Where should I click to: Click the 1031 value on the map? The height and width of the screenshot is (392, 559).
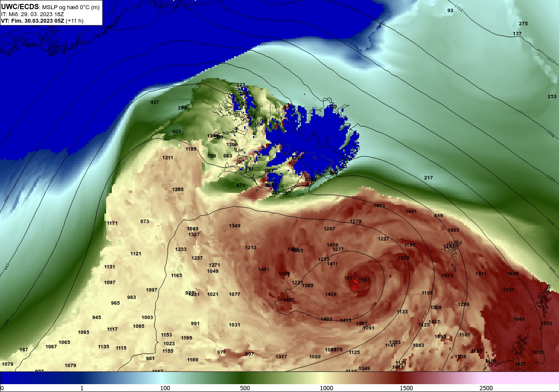[x=235, y=325]
